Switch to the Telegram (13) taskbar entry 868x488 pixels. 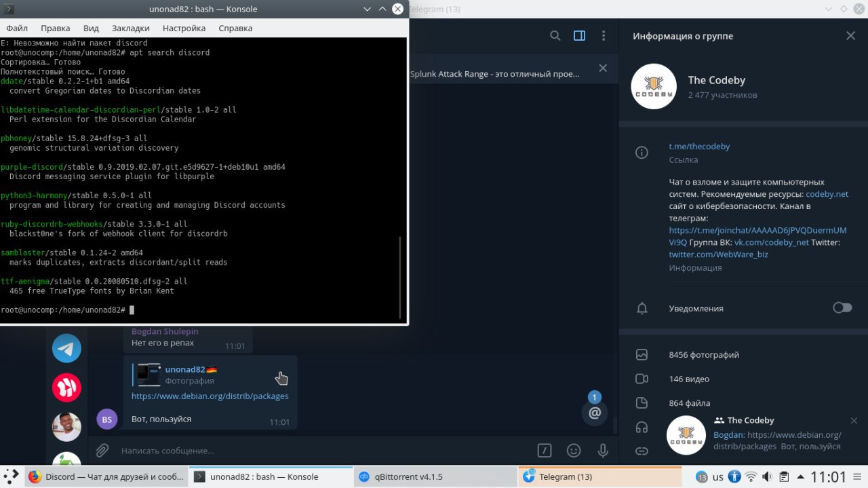(x=599, y=476)
